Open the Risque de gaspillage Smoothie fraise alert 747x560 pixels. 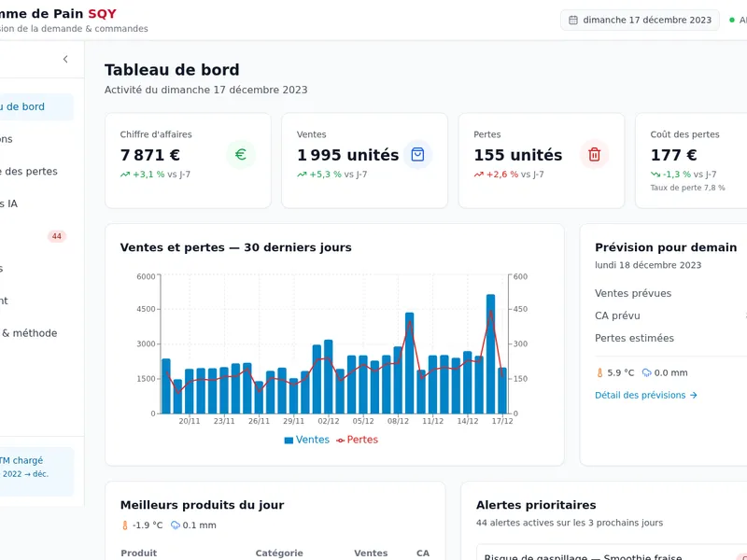[x=612, y=553]
